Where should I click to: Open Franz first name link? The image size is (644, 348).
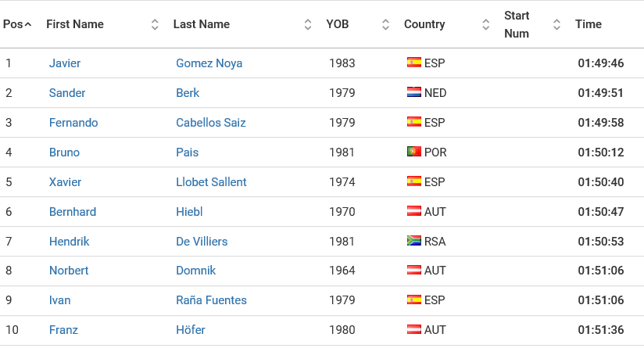pos(63,330)
